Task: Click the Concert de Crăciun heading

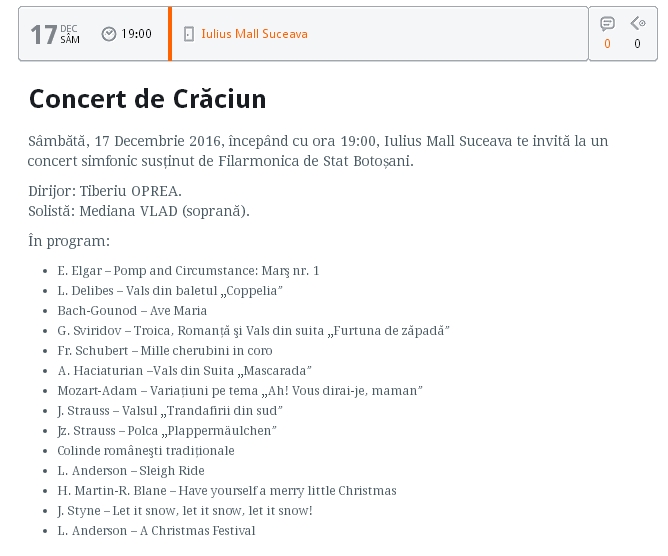Action: pos(147,99)
